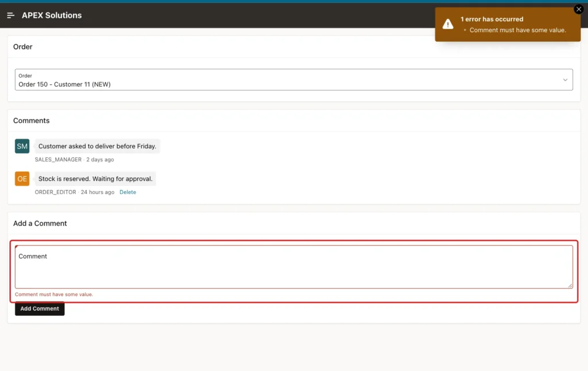This screenshot has height=371, width=588.
Task: Click the Order dropdown chevron arrow
Action: tap(565, 80)
